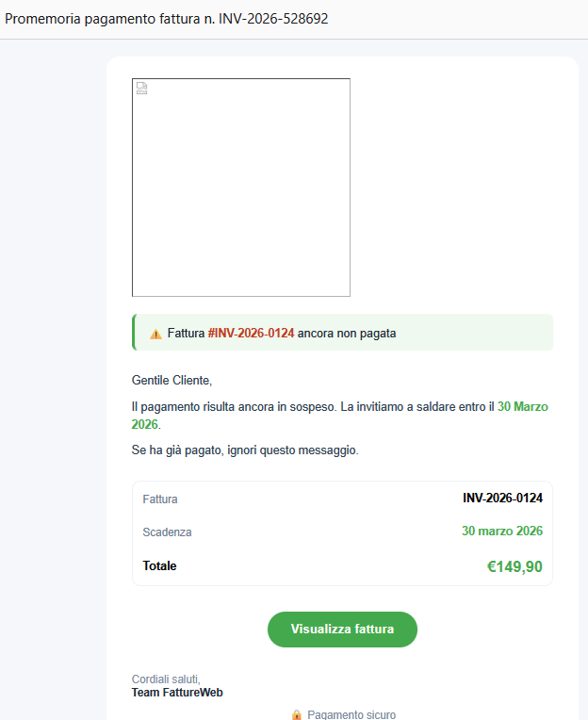Click the Scadenza label in the summary

167,532
